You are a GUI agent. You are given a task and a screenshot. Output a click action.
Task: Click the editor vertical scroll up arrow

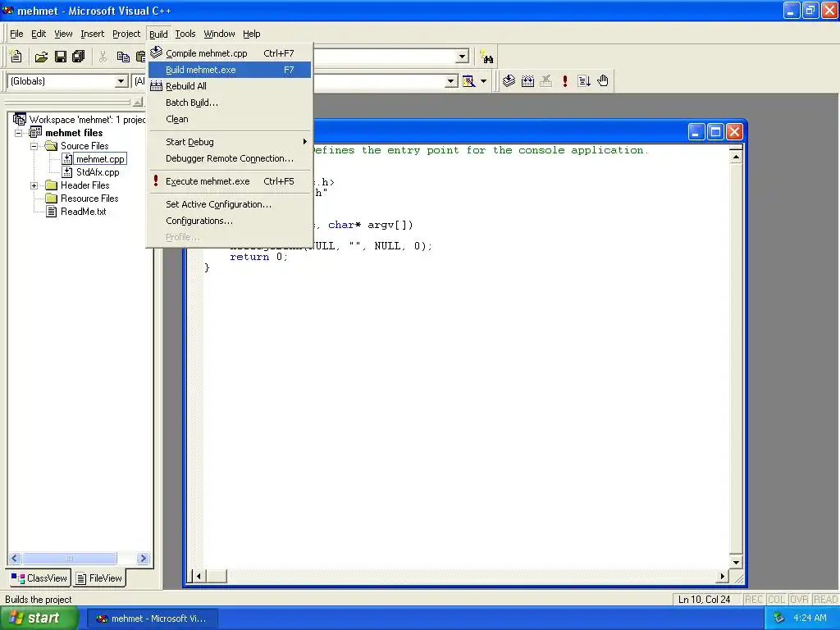(x=736, y=157)
